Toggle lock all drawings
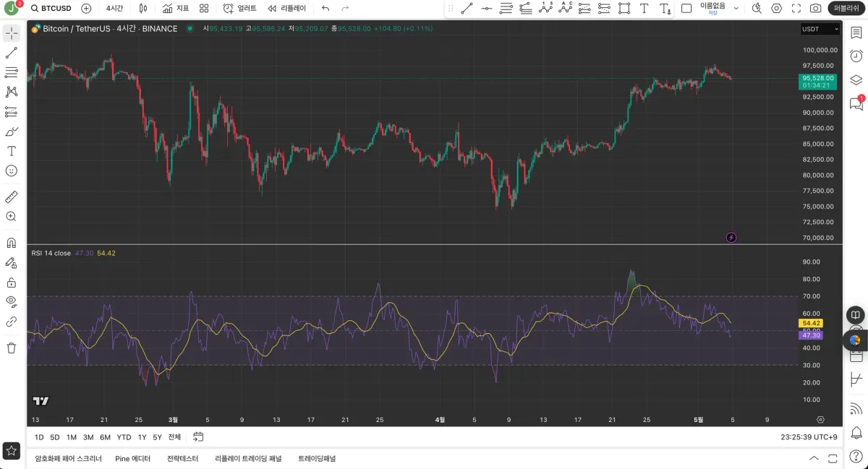The width and height of the screenshot is (868, 469). click(12, 282)
